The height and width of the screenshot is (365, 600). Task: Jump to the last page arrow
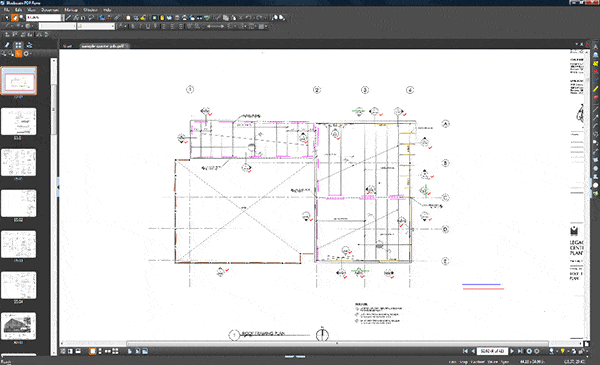click(520, 351)
